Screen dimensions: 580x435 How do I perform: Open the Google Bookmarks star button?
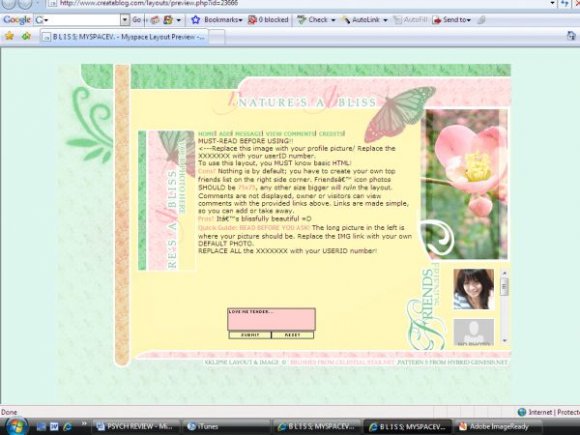(196, 20)
